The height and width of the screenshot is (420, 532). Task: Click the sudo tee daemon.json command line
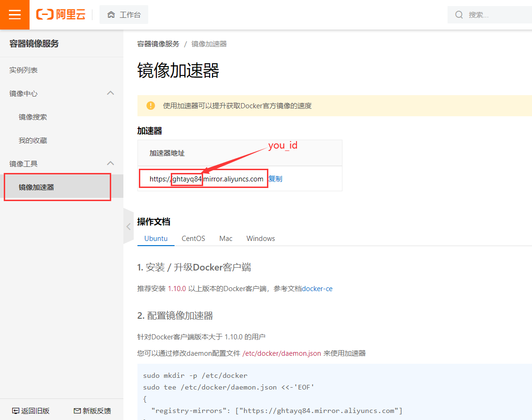click(x=228, y=387)
